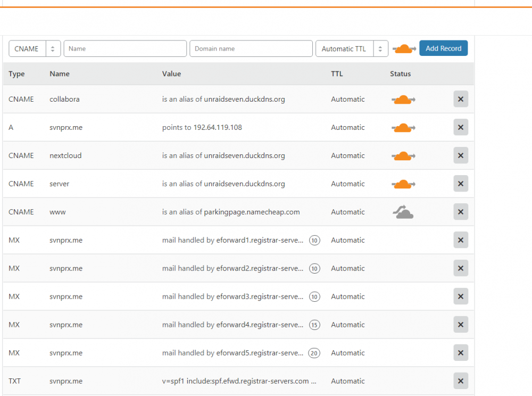Image resolution: width=532 pixels, height=396 pixels.
Task: Delete the eforward3 MX record
Action: 461,296
